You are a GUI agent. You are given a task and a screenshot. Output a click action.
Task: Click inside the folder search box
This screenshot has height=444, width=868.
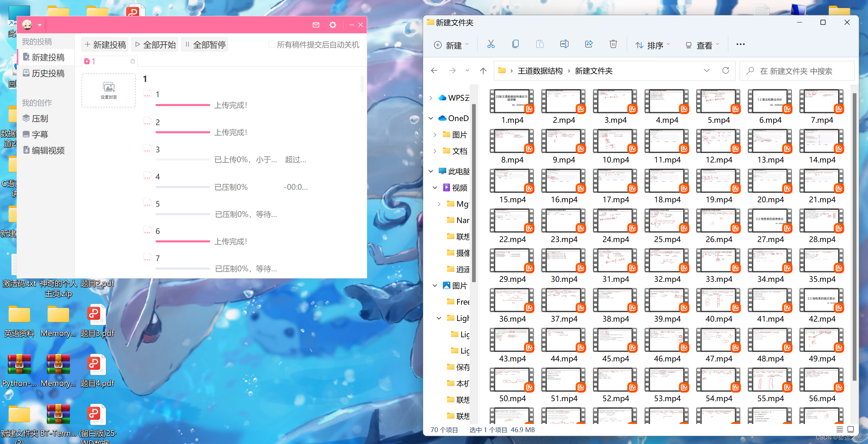(x=796, y=71)
